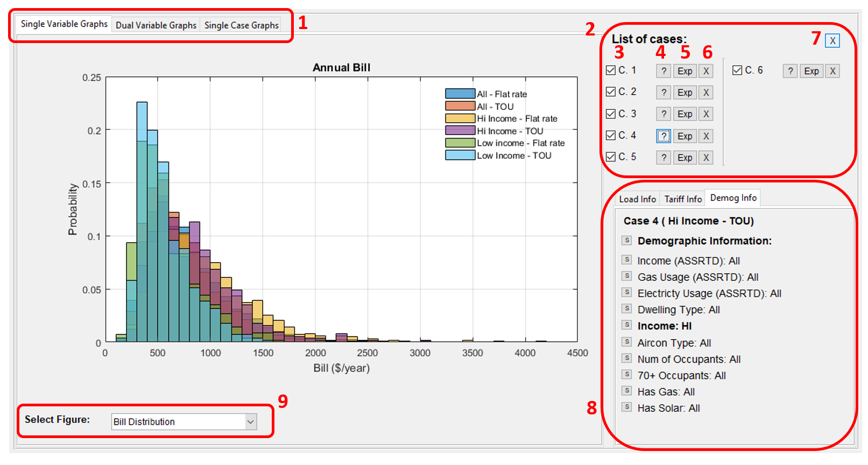Open the Load Info tab
Viewport: 868px width, 465px height.
638,199
